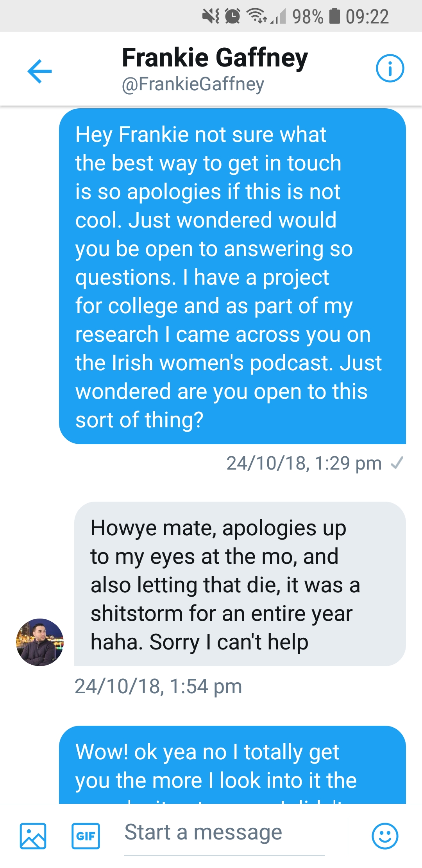Tap the 24/10/18, 1:54 pm timestamp
Viewport: 422px width, 868px height.
(x=158, y=686)
